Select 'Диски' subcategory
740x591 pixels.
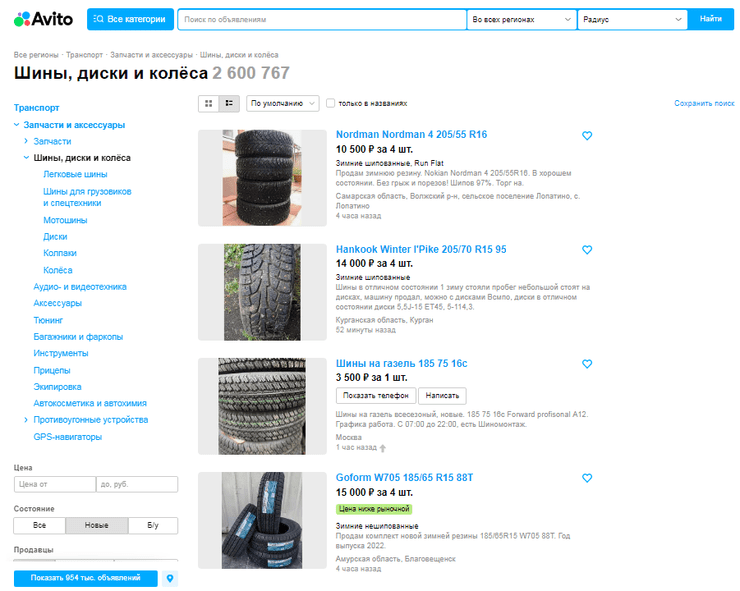click(55, 236)
